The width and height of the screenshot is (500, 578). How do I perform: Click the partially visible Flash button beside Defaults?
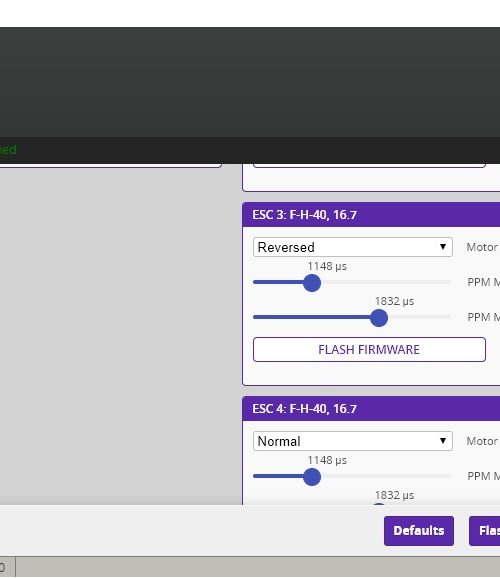(x=485, y=531)
